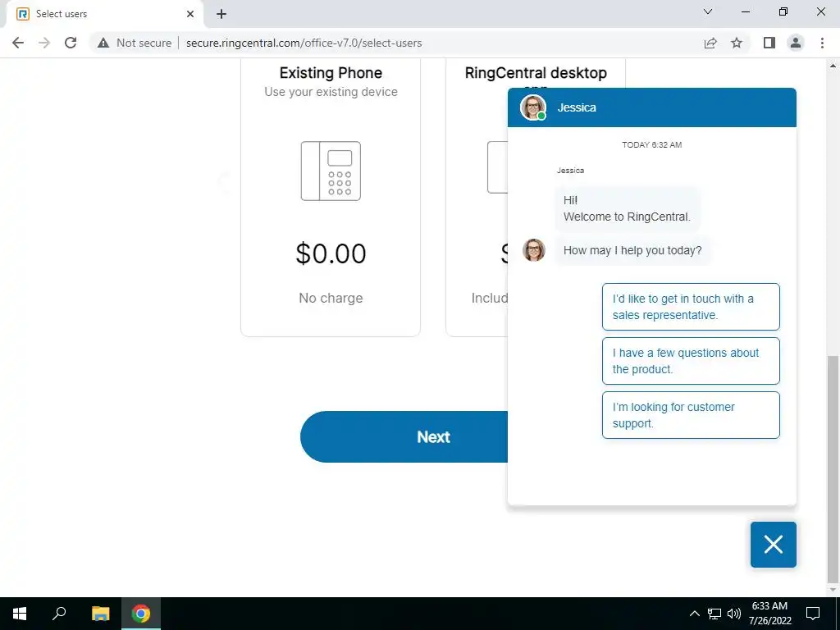Image resolution: width=840 pixels, height=630 pixels.
Task: Click 'How may I help you today?' message
Action: pos(632,250)
